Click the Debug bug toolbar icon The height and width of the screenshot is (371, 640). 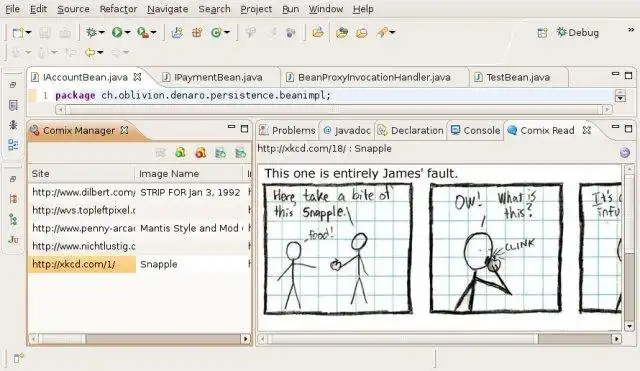[x=91, y=33]
